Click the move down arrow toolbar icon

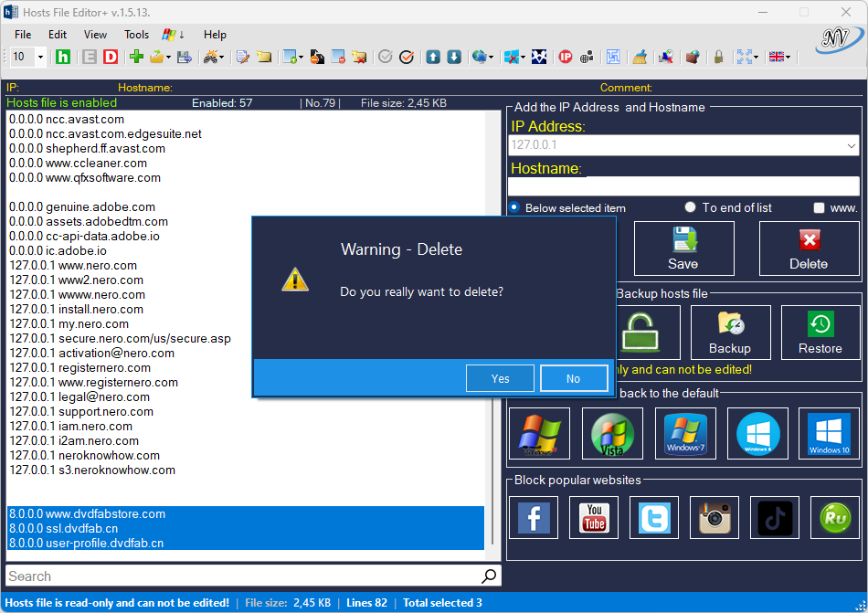click(454, 57)
